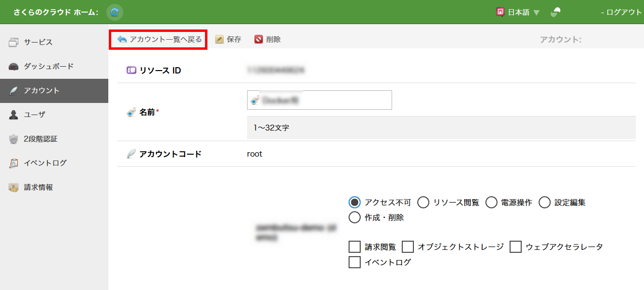Image resolution: width=644 pixels, height=290 pixels.
Task: Select the リソース閲覧 radio button
Action: click(423, 203)
